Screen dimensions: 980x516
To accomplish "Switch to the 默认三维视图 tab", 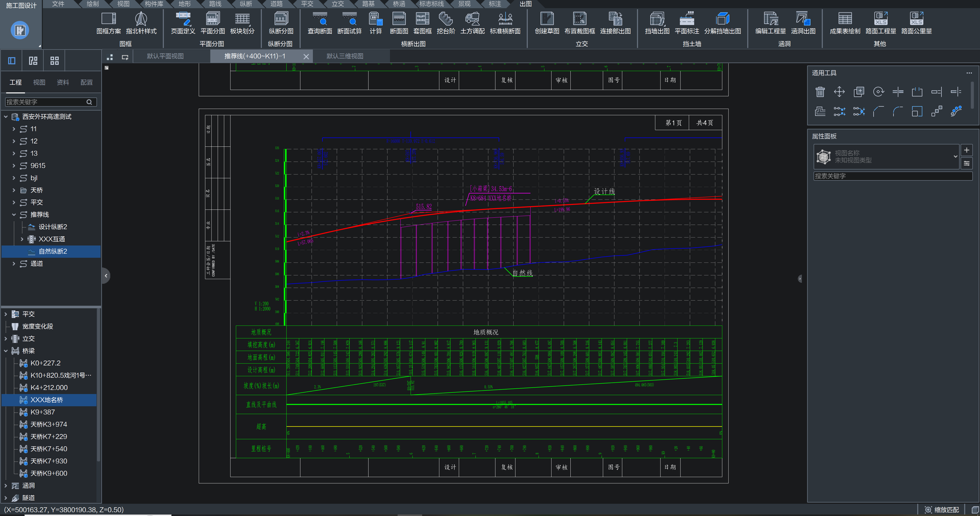I will coord(345,56).
